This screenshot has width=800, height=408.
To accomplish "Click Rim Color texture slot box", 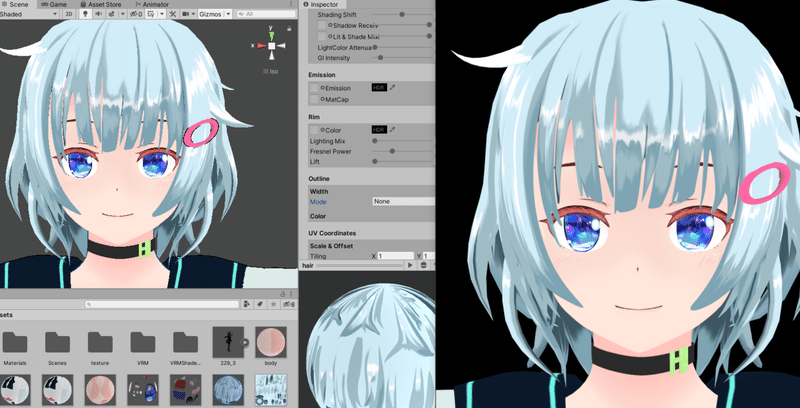I will click(x=314, y=130).
